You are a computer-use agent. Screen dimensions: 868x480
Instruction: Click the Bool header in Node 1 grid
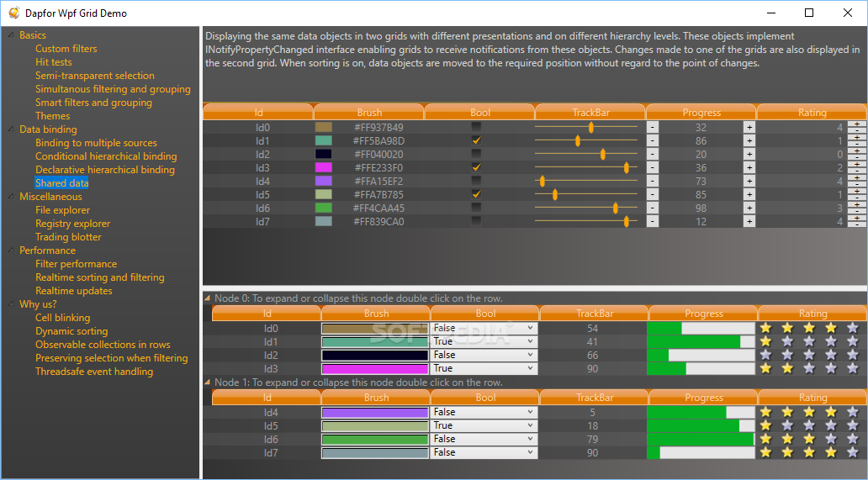485,398
